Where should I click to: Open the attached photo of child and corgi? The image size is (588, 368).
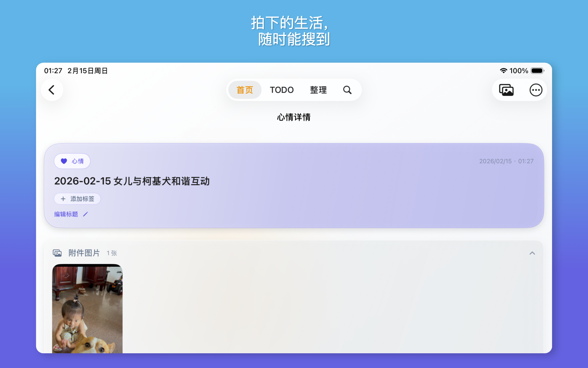click(x=87, y=309)
